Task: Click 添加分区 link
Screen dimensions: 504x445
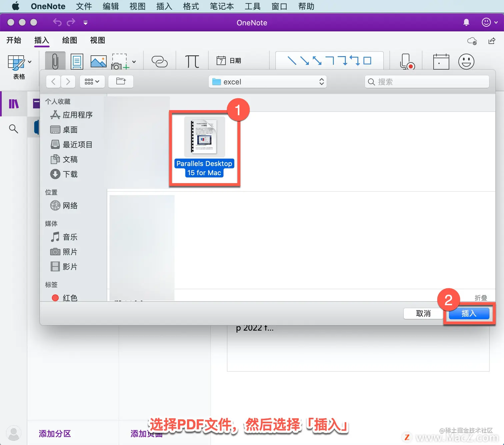Action: [55, 434]
